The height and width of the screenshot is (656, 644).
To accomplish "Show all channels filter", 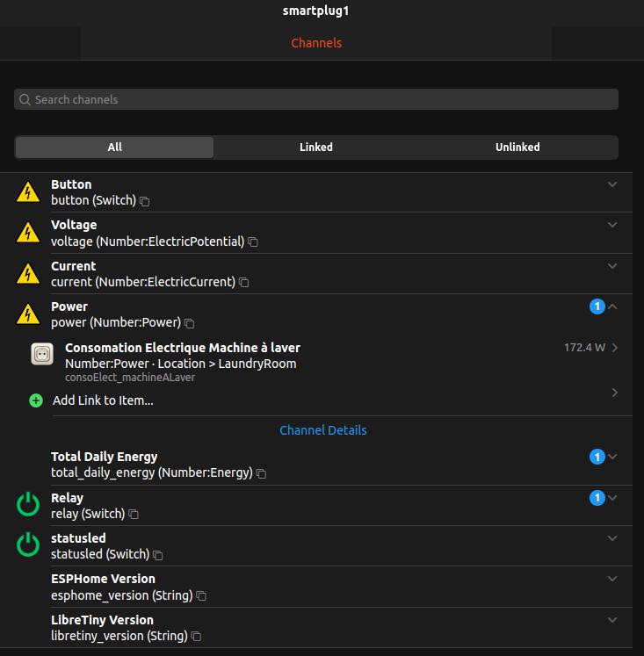I will 114,148.
